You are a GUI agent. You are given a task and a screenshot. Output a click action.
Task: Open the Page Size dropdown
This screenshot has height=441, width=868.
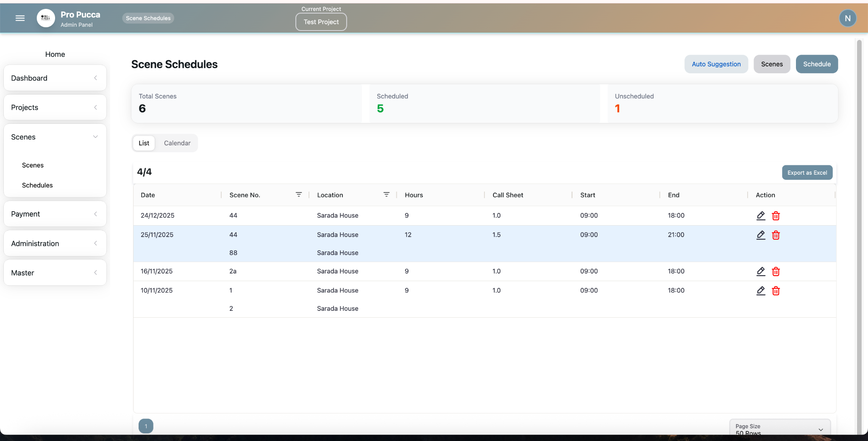(x=779, y=429)
